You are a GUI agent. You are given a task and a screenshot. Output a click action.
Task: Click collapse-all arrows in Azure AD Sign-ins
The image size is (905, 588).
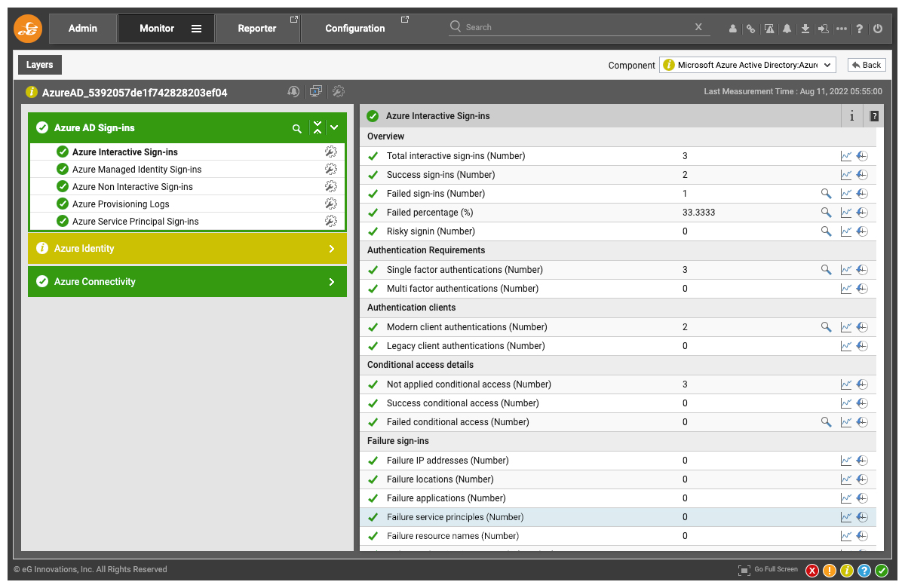click(x=318, y=128)
